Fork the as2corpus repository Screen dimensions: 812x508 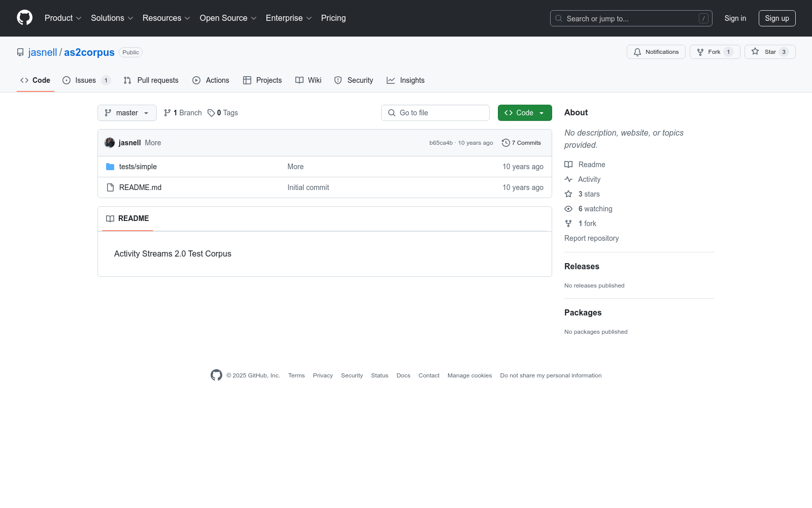[x=715, y=52]
